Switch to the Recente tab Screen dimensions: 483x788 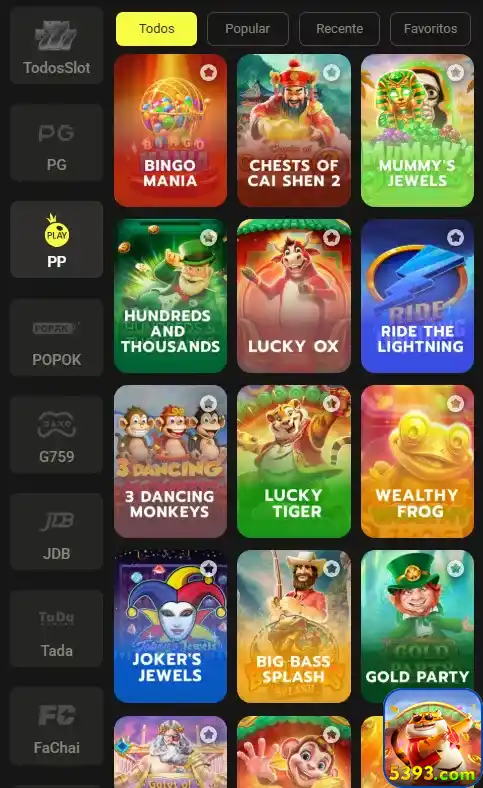(x=339, y=29)
